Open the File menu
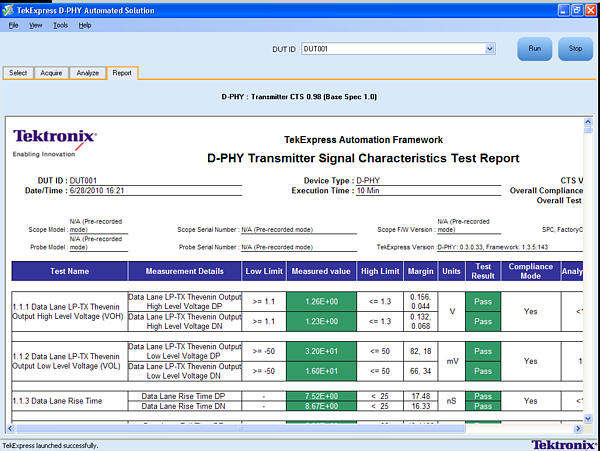Image resolution: width=600 pixels, height=451 pixels. (x=14, y=24)
